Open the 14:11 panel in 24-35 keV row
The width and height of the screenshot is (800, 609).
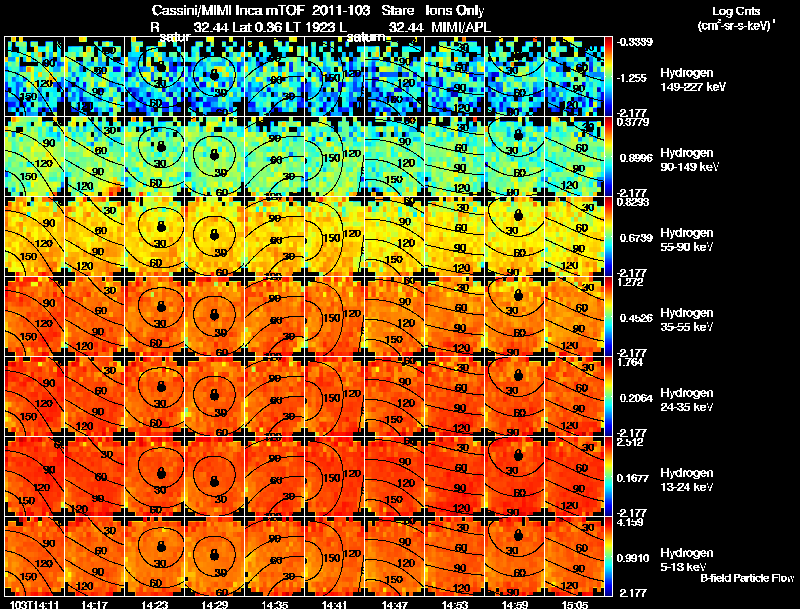(34, 396)
